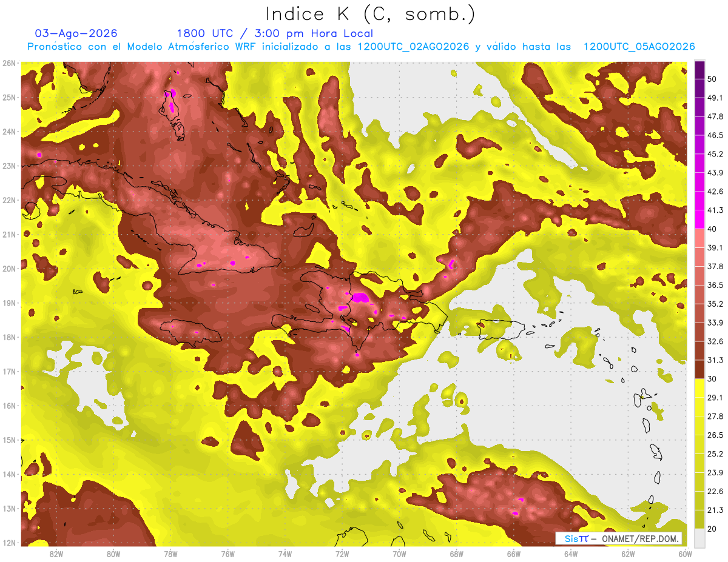Click the '60W' longitude label

click(x=686, y=554)
